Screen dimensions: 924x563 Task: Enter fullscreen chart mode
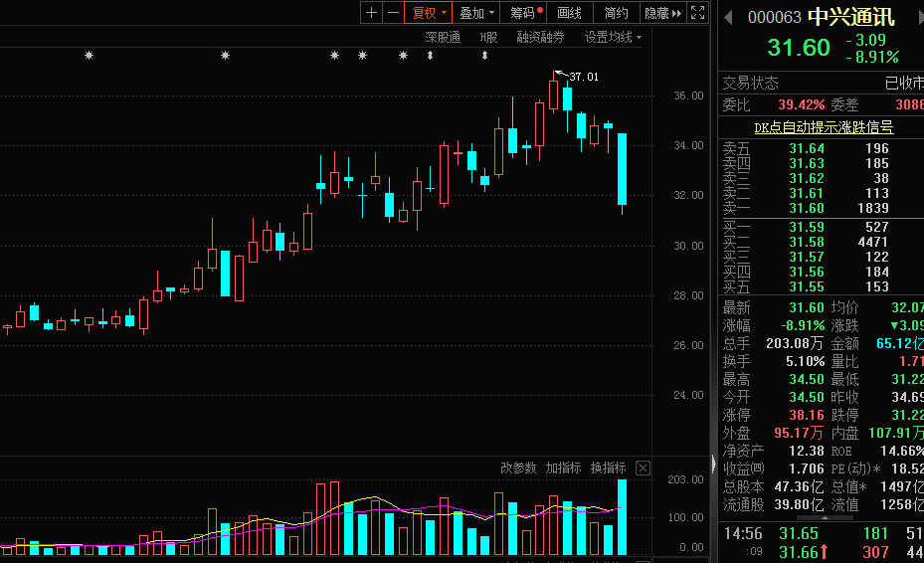[697, 13]
